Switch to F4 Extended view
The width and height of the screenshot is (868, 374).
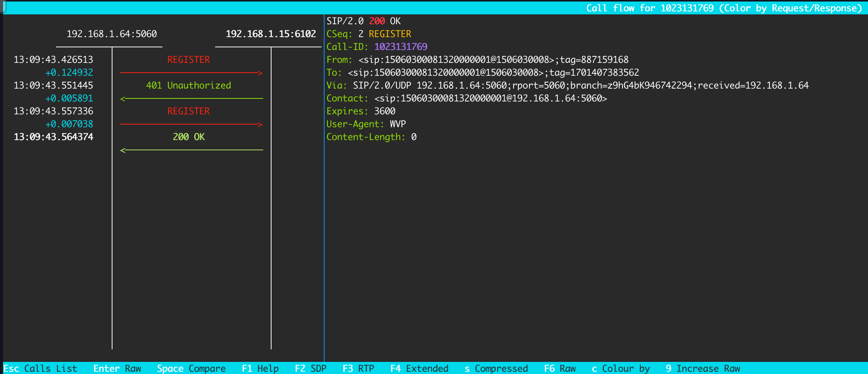(x=419, y=368)
